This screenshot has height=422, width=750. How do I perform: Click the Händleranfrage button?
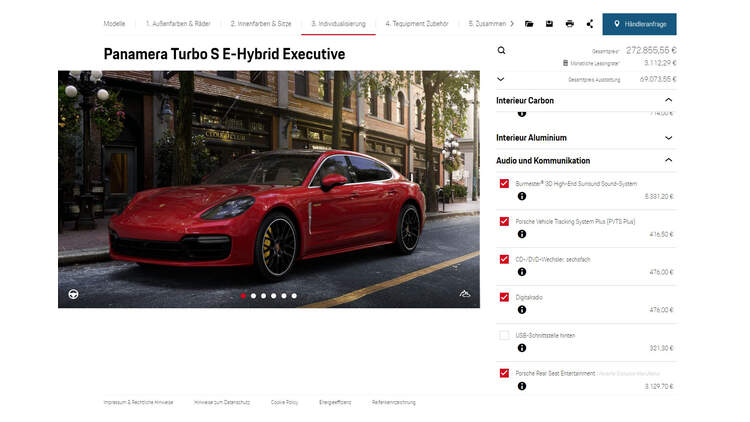(639, 24)
